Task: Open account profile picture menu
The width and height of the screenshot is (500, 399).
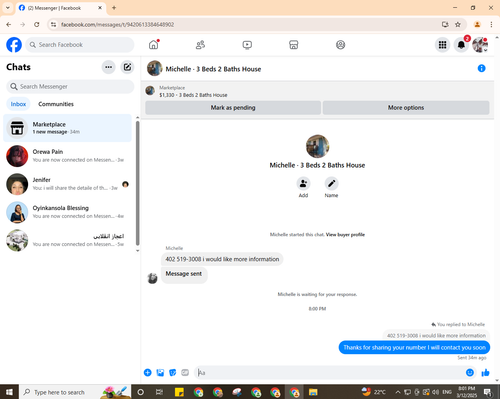Action: click(480, 45)
